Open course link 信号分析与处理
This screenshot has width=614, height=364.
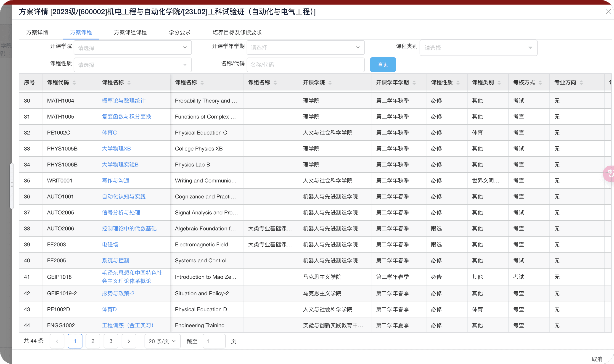coord(121,213)
